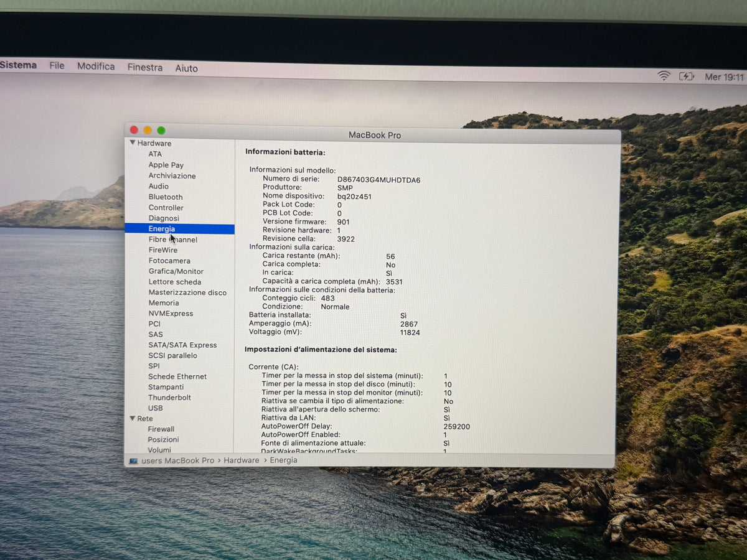Select Firewall under Rete
The width and height of the screenshot is (747, 560).
coord(161,429)
